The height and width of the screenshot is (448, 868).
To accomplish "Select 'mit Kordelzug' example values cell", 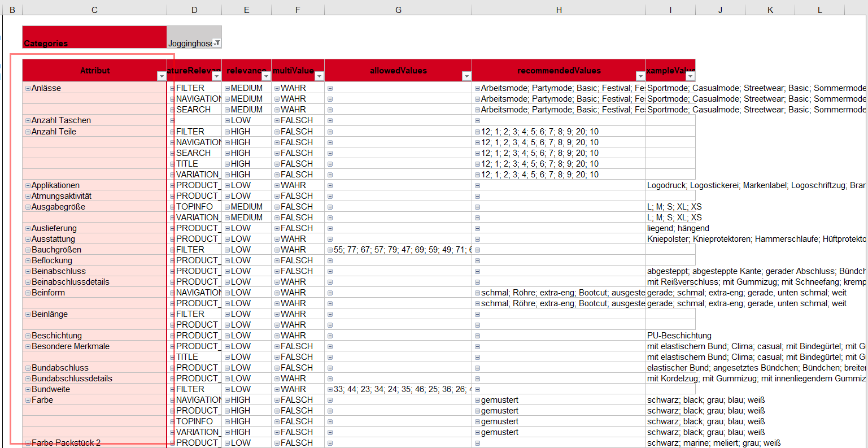I will (x=756, y=379).
